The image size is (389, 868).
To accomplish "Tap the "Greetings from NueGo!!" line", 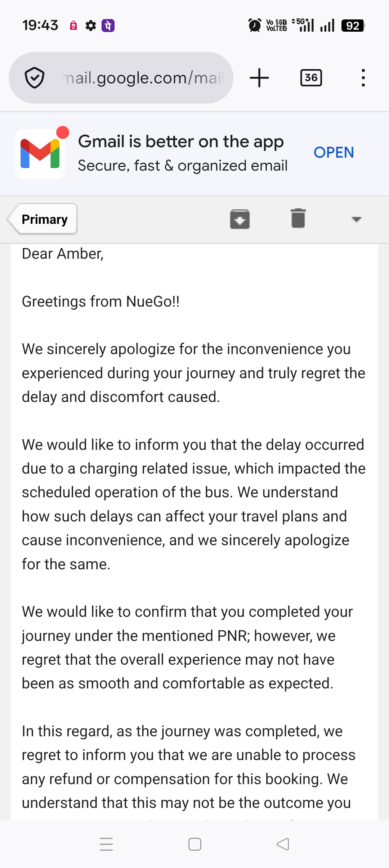I will [101, 302].
